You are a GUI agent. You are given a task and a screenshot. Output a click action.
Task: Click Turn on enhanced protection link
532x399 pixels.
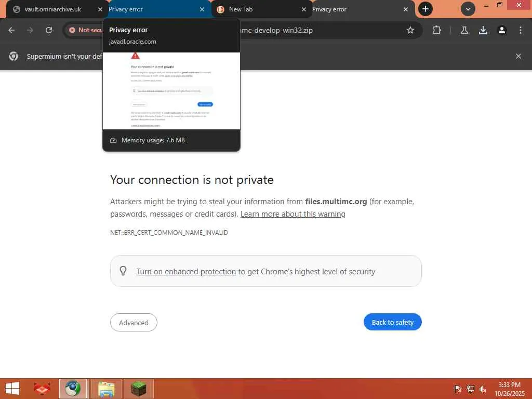(187, 272)
